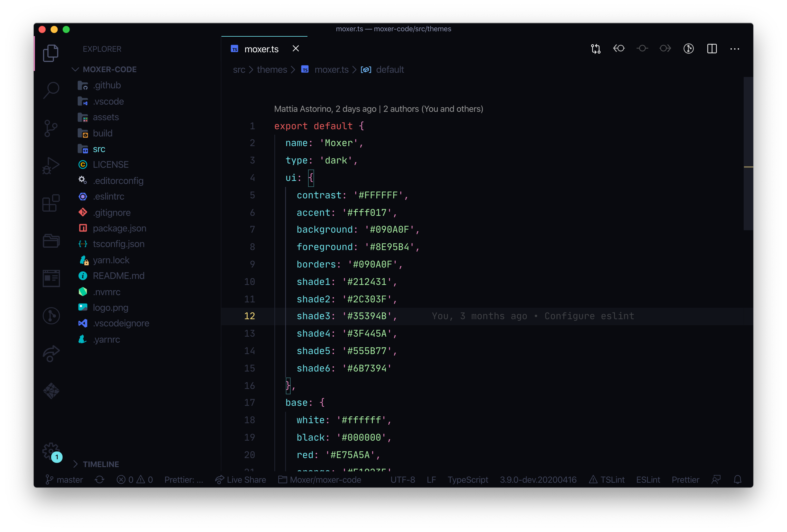Screen dimensions: 787x532
Task: Open the browser preview panel icon
Action: tap(51, 278)
